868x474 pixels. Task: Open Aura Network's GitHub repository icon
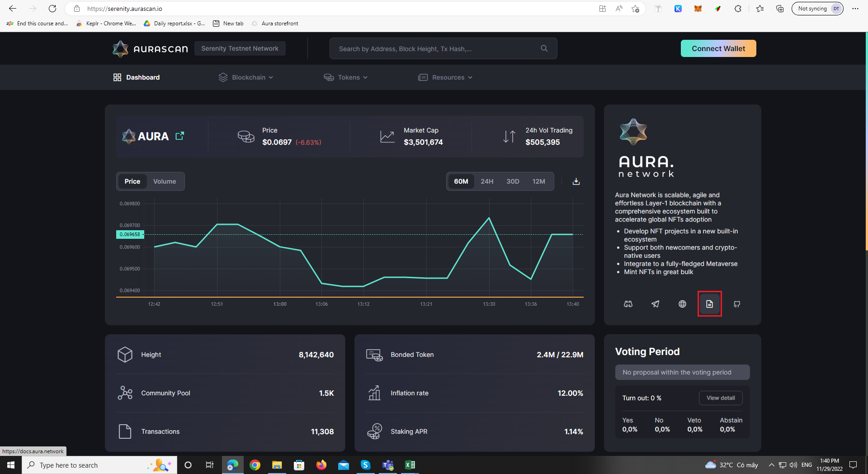pyautogui.click(x=736, y=304)
